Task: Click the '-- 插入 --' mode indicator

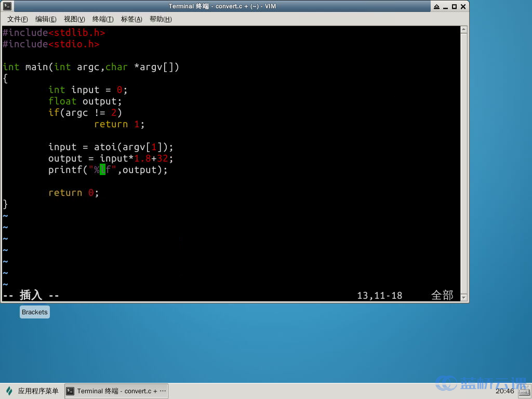Action: click(31, 295)
